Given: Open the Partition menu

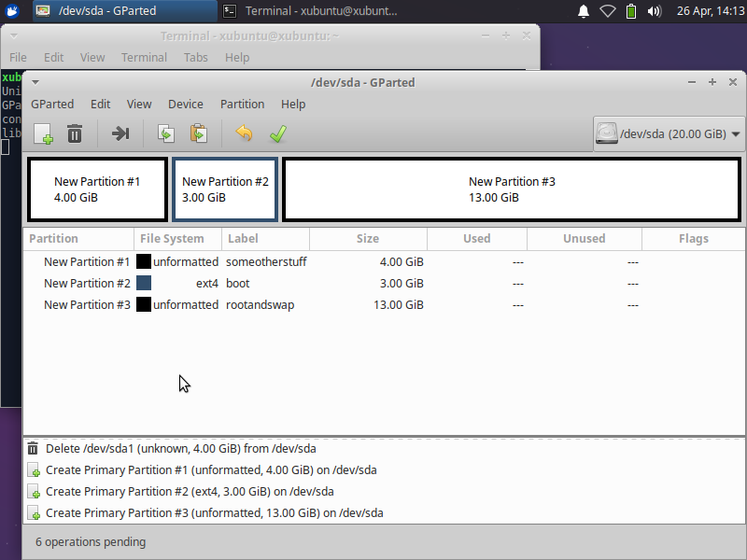Looking at the screenshot, I should pyautogui.click(x=243, y=105).
